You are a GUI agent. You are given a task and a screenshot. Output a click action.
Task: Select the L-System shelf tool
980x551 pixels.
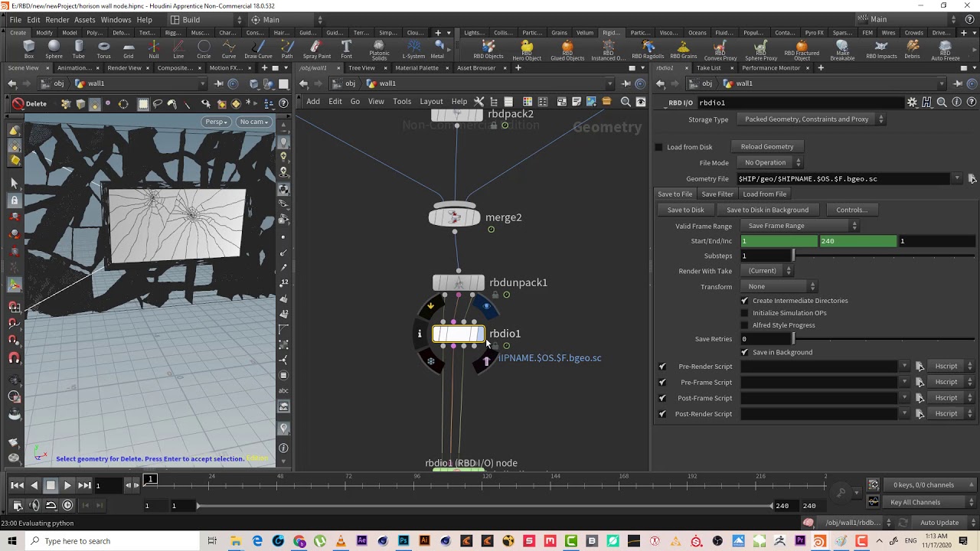coord(413,50)
